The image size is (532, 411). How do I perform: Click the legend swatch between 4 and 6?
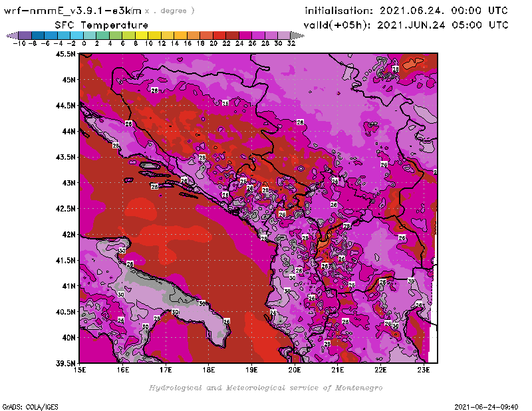tap(116, 35)
